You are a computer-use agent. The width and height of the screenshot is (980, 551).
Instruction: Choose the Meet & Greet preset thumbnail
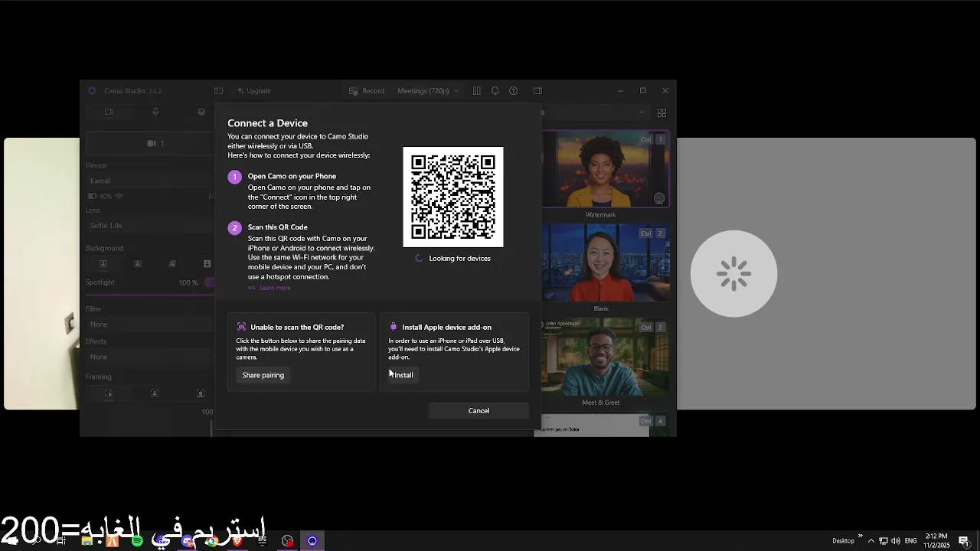606,357
